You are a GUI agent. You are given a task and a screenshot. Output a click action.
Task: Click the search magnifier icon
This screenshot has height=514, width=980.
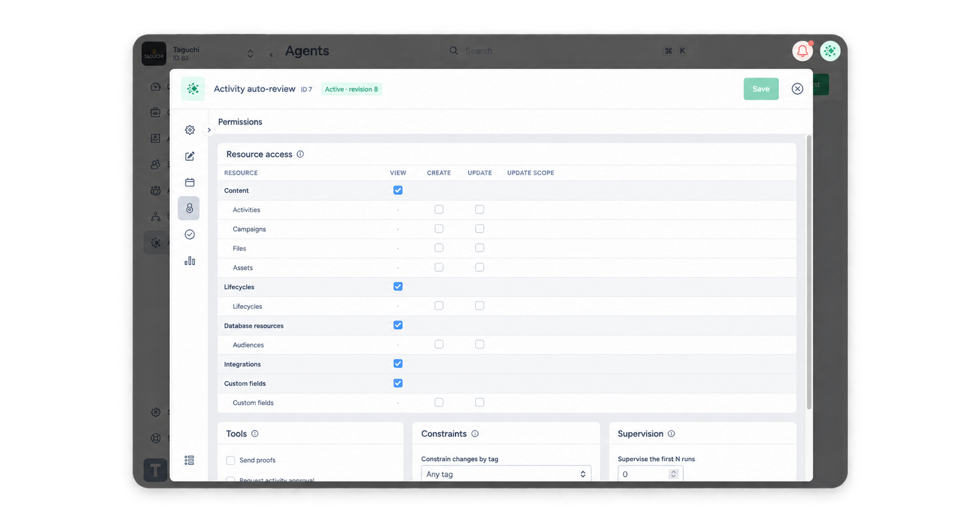454,51
